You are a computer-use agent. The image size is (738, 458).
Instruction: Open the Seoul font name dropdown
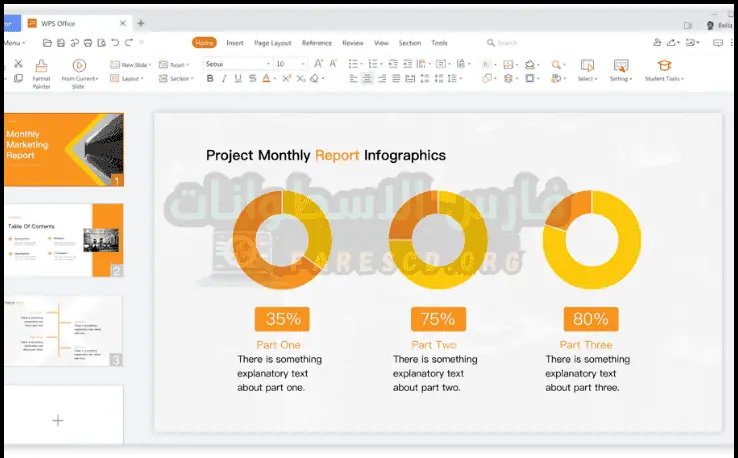click(237, 64)
